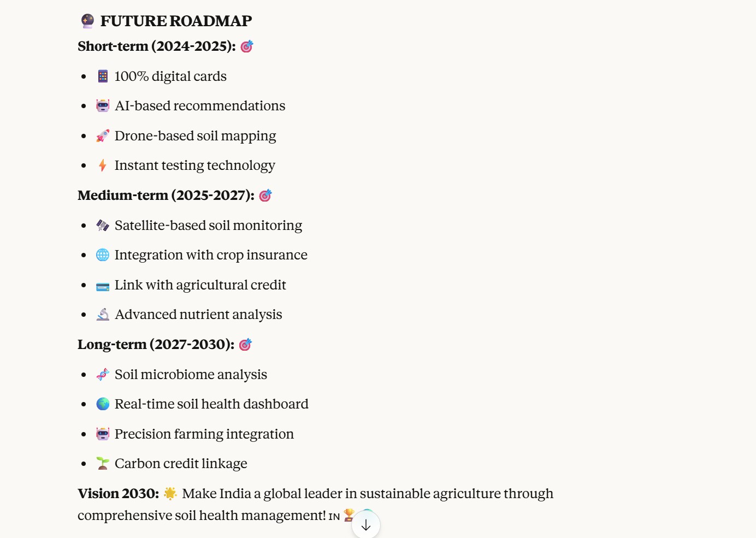Viewport: 756px width, 538px height.
Task: Click the seedling icon beside Carbon credit linkage
Action: tap(103, 463)
